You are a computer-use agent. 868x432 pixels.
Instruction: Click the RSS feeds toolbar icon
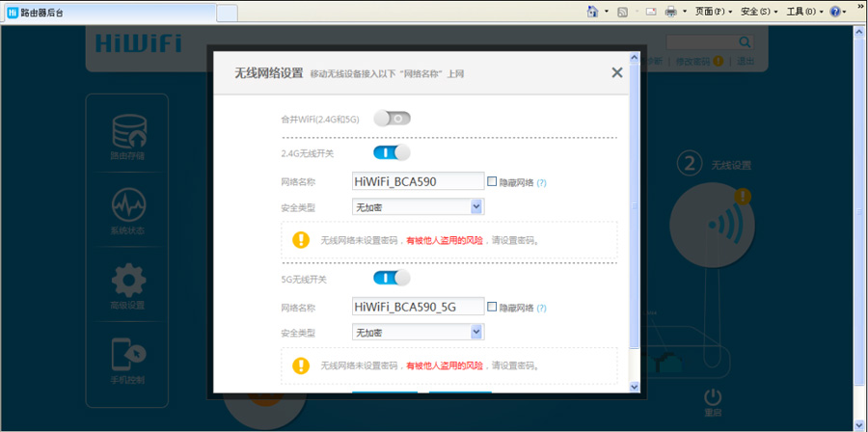(622, 12)
